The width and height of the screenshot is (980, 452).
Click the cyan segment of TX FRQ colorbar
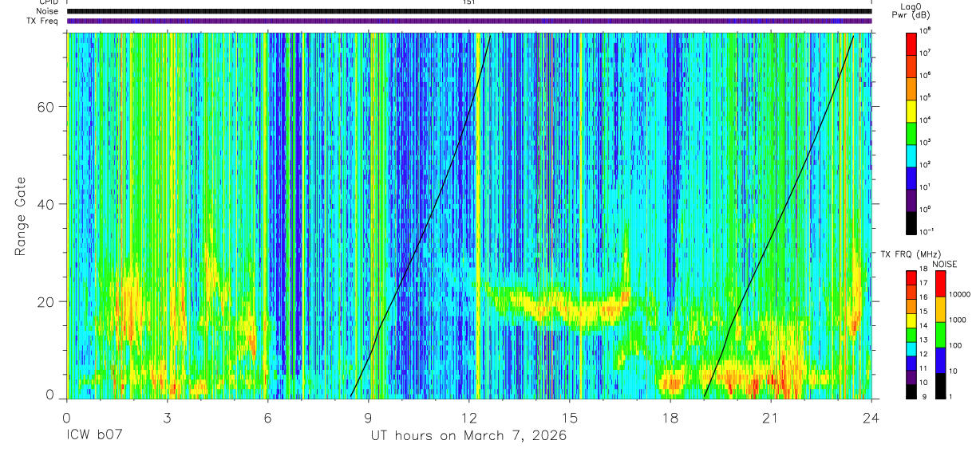911,349
